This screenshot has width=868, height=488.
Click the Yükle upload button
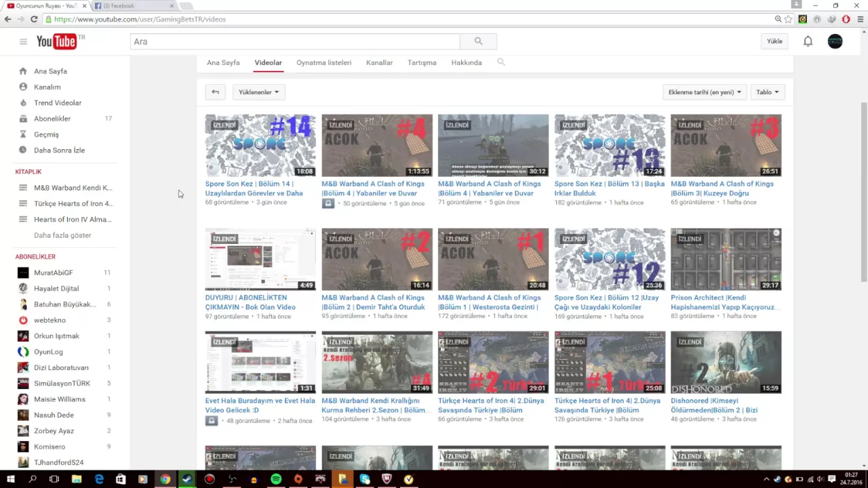click(x=774, y=41)
